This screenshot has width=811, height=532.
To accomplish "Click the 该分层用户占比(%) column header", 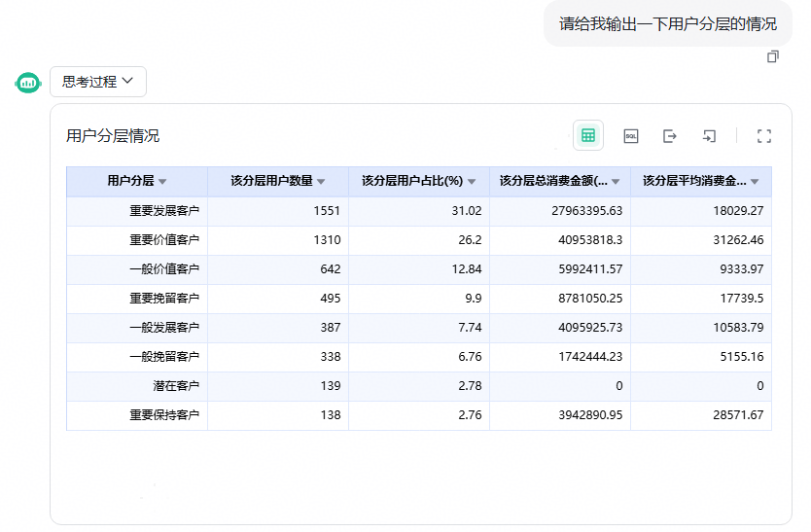I will (x=419, y=182).
